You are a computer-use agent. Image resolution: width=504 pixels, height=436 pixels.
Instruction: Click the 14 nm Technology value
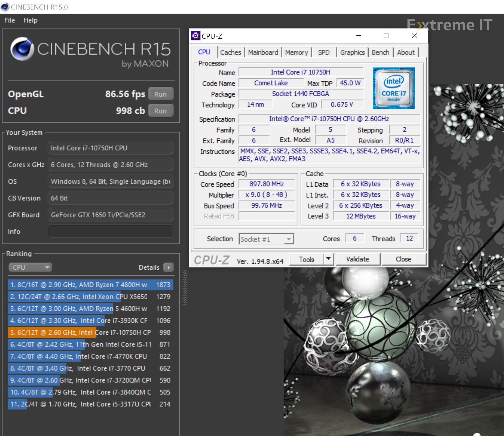pyautogui.click(x=255, y=104)
